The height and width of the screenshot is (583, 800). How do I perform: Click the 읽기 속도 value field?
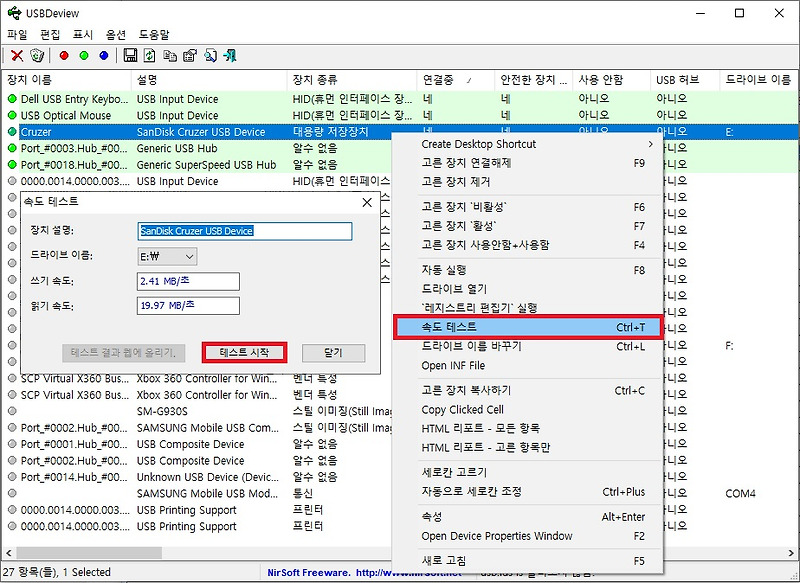(188, 306)
